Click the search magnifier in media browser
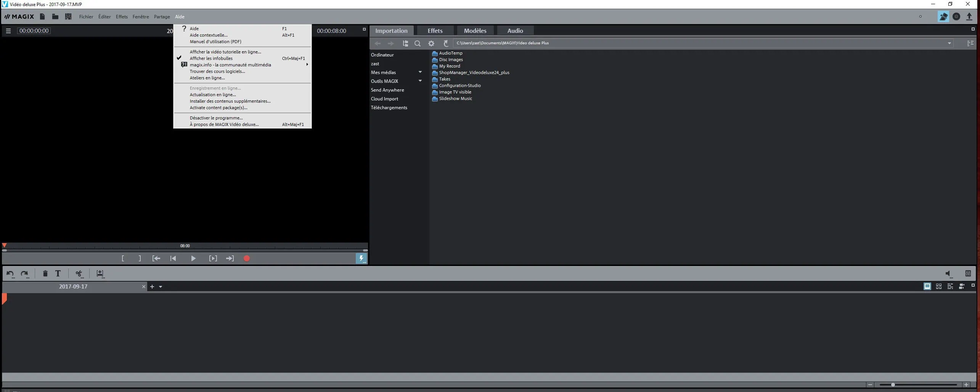 tap(418, 44)
